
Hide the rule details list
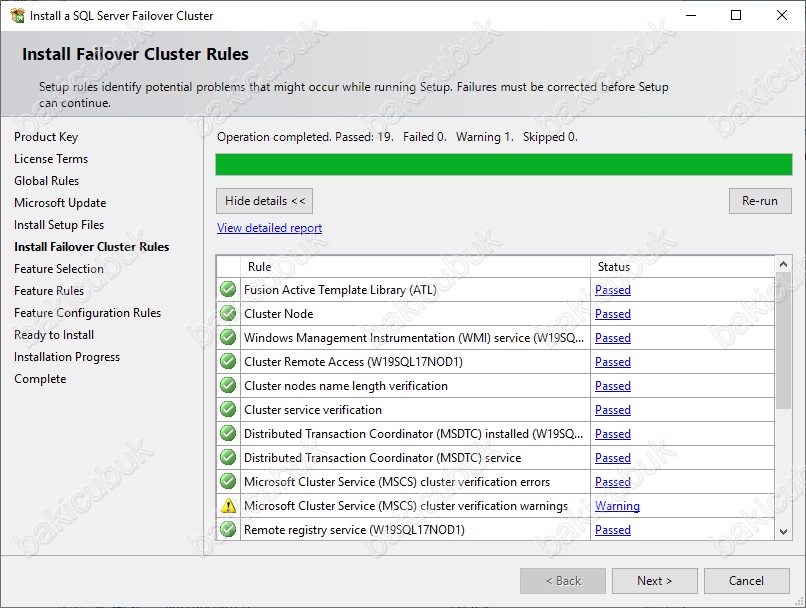click(264, 201)
